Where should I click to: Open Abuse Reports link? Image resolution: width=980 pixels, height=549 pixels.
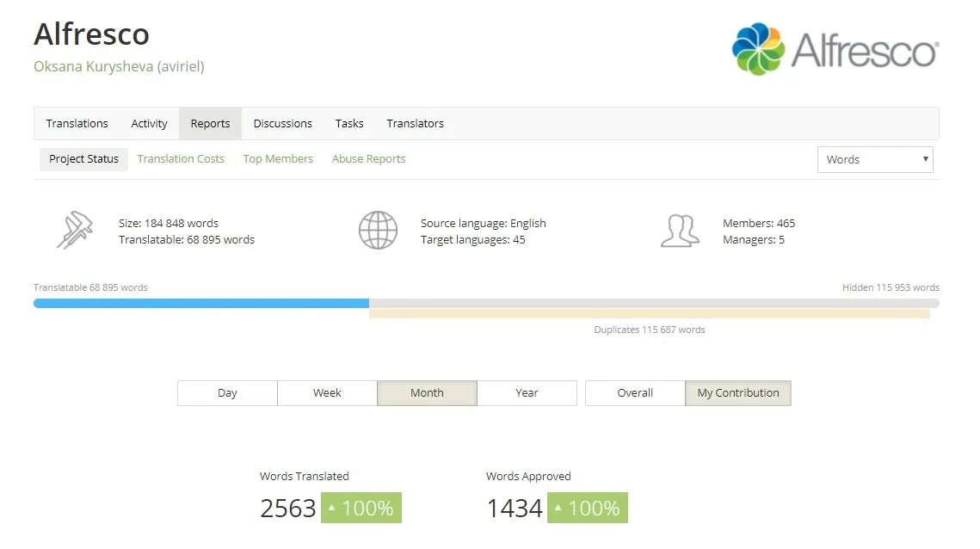point(369,159)
